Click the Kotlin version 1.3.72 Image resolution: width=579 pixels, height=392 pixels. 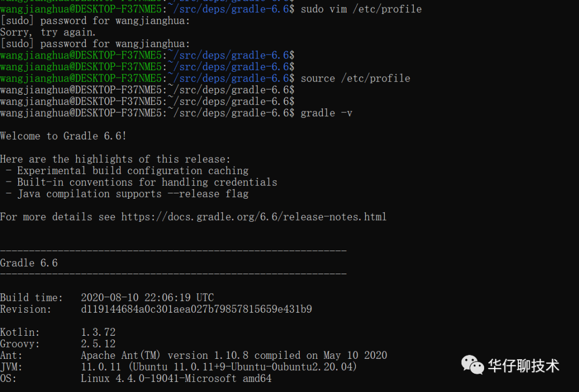[x=98, y=333]
